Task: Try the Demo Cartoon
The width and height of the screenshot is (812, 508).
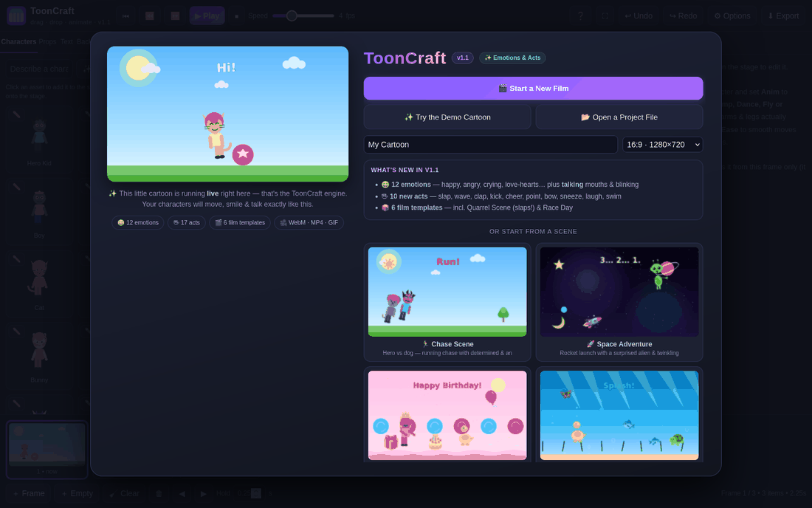Action: click(x=447, y=117)
